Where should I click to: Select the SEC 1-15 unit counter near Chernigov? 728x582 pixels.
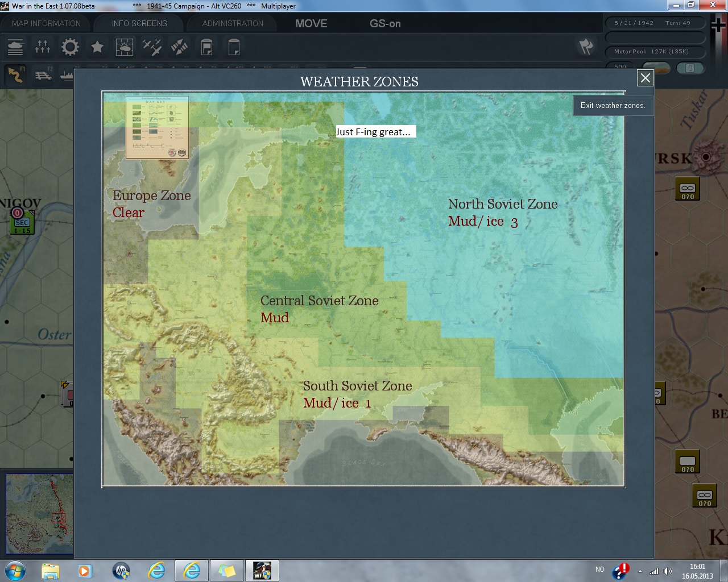coord(22,222)
